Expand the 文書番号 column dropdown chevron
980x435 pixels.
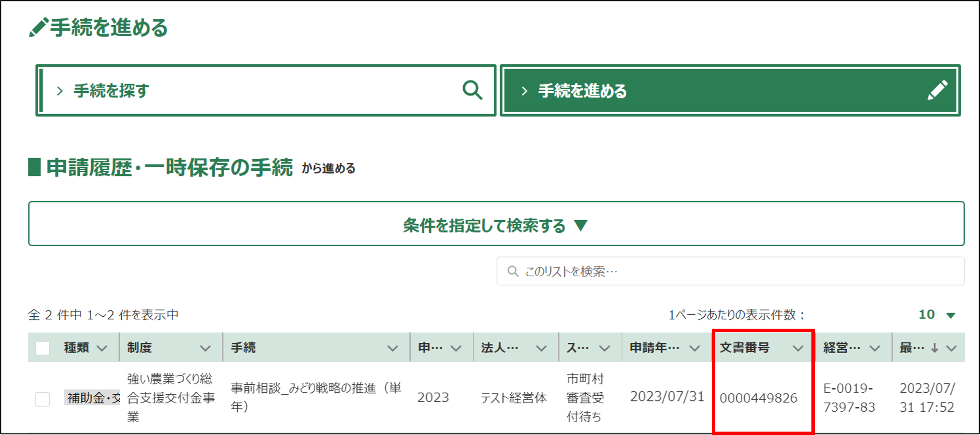[x=798, y=348]
